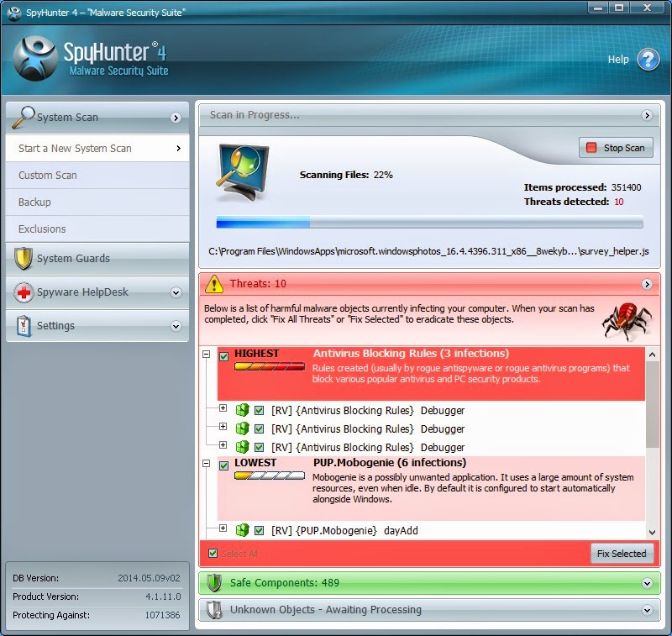672x636 pixels.
Task: Click the threats list scrollbar thumb
Action: 653,405
